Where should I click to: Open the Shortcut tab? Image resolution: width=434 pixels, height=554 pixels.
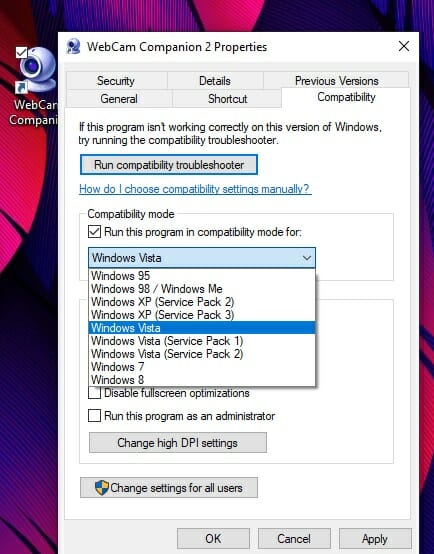227,99
